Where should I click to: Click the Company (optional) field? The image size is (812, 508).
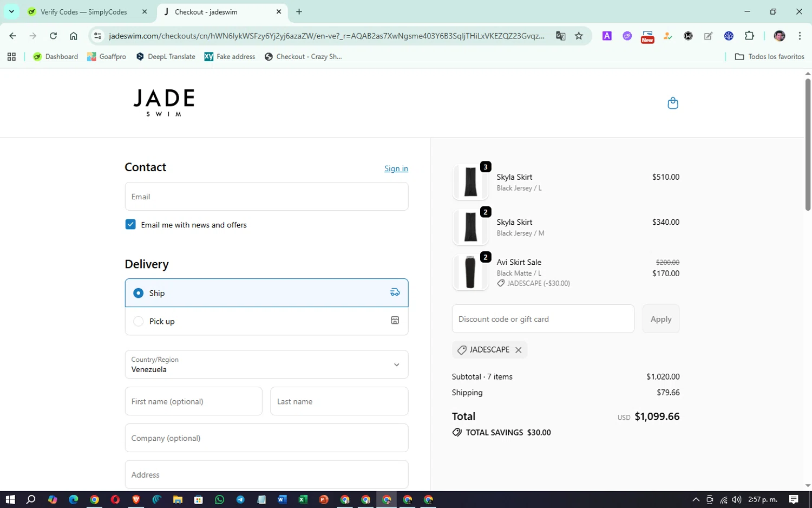pyautogui.click(x=266, y=438)
